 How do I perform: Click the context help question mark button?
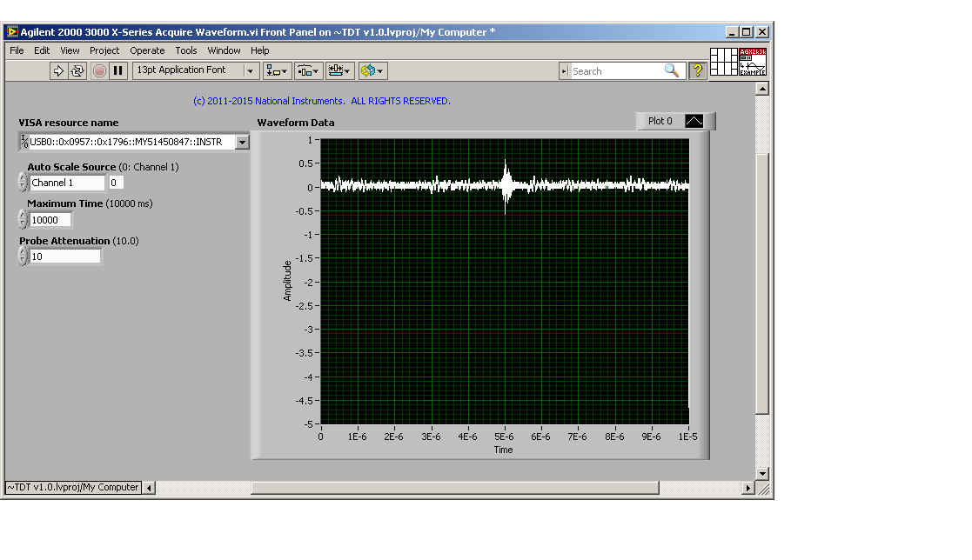pyautogui.click(x=698, y=70)
